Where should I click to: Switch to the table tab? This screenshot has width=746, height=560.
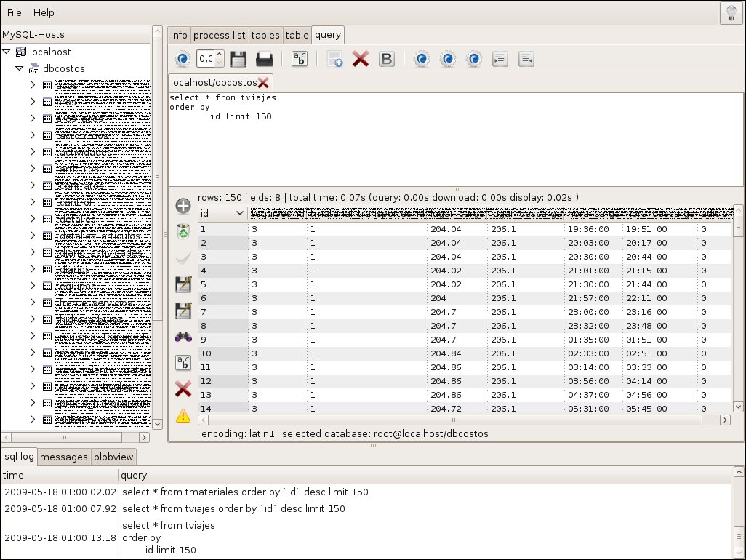point(297,35)
